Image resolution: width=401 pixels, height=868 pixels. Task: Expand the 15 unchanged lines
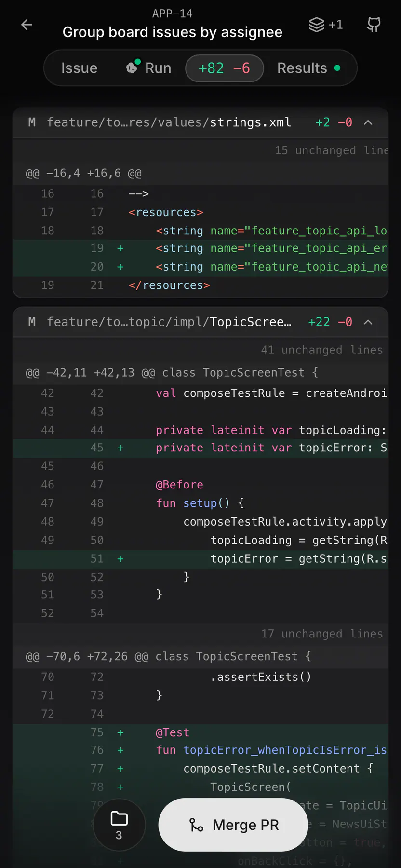(200, 150)
